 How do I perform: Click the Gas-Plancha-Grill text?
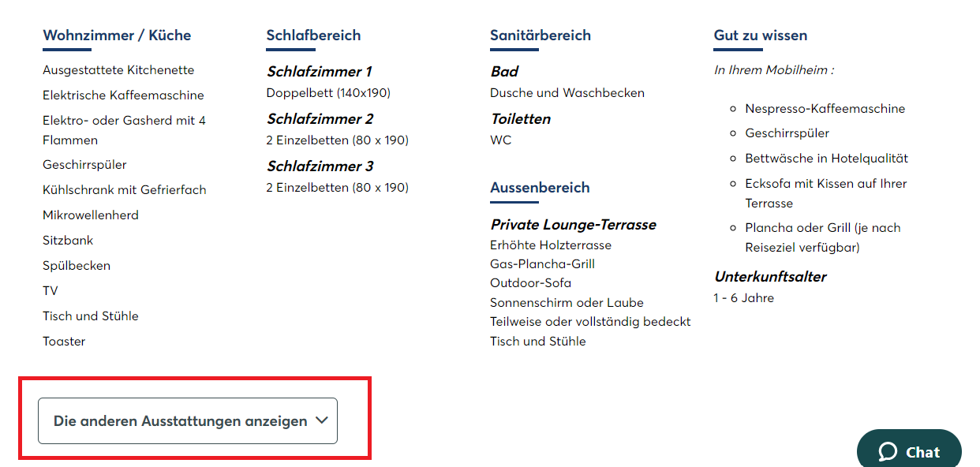542,264
